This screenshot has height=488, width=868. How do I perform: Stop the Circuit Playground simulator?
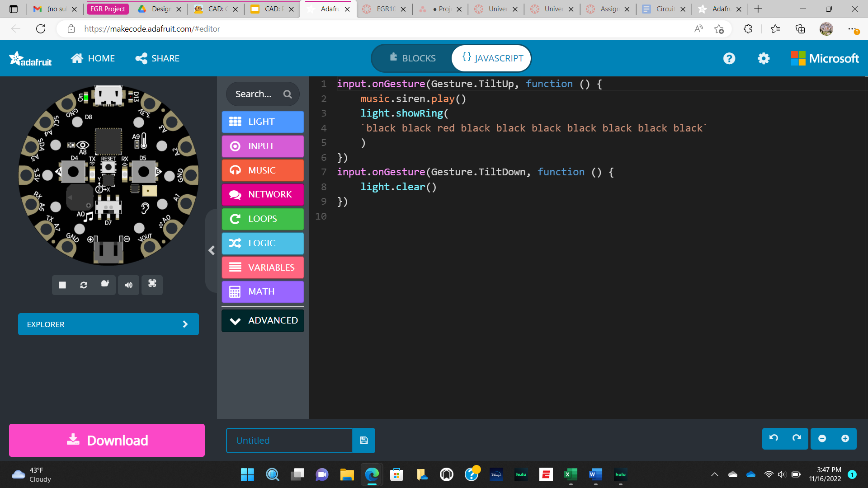(x=62, y=285)
